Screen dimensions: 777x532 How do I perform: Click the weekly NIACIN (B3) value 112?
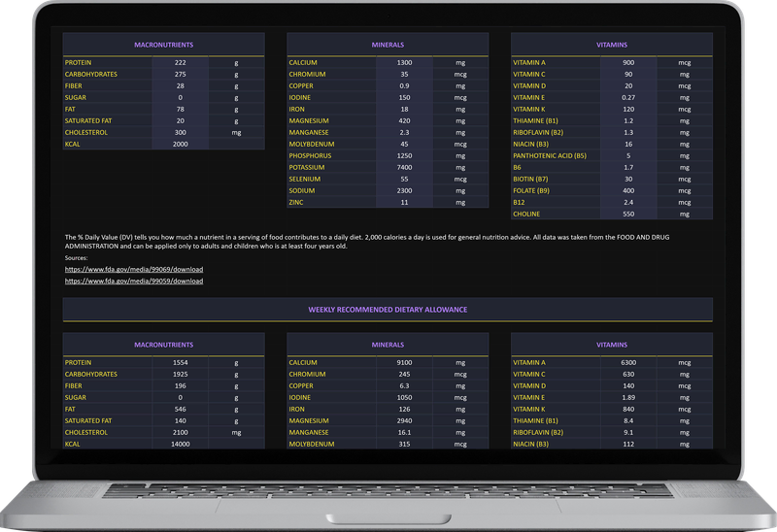(628, 444)
